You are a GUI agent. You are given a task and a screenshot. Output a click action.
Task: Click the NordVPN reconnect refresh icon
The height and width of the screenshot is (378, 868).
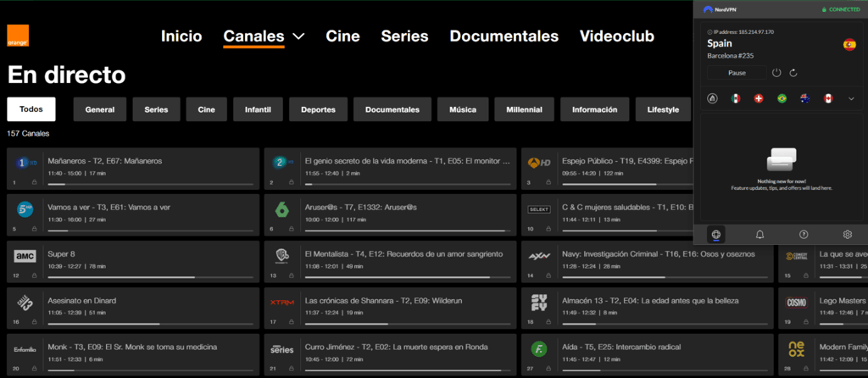point(793,73)
